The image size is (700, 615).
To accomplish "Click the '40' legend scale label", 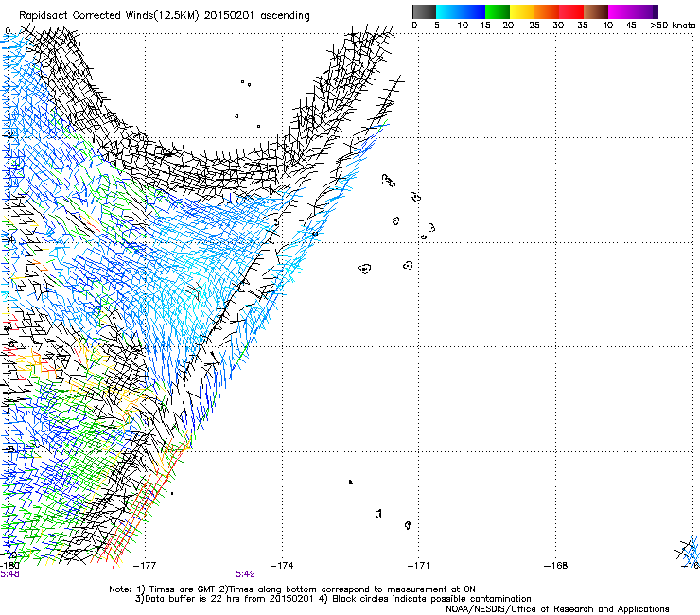I will (x=607, y=26).
